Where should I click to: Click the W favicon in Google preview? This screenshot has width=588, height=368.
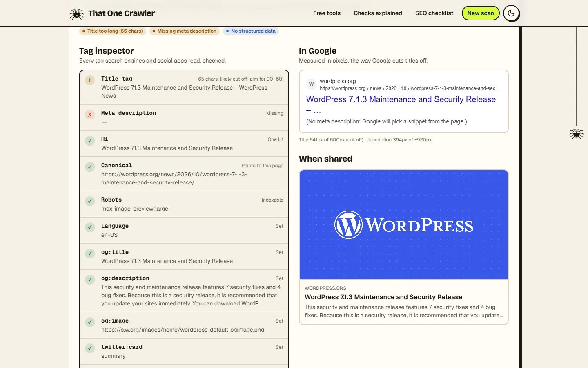(x=312, y=84)
